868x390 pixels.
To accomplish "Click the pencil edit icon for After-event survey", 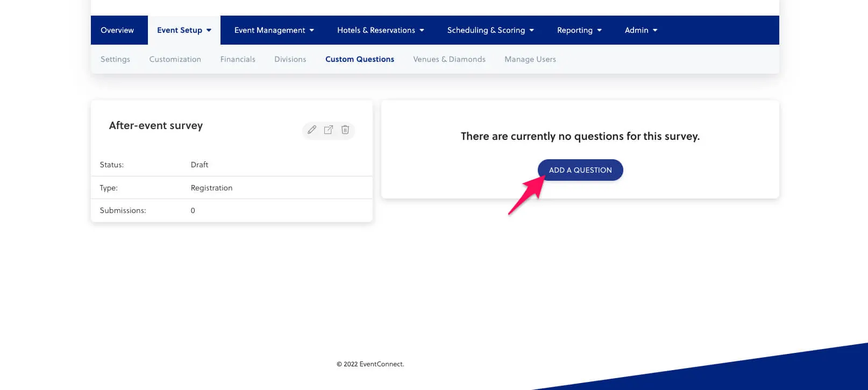I will [312, 130].
